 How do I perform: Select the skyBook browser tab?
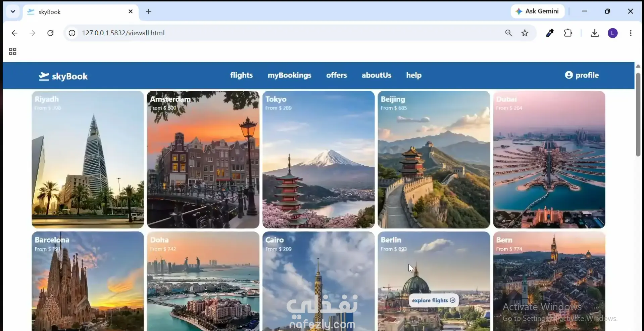tap(80, 12)
